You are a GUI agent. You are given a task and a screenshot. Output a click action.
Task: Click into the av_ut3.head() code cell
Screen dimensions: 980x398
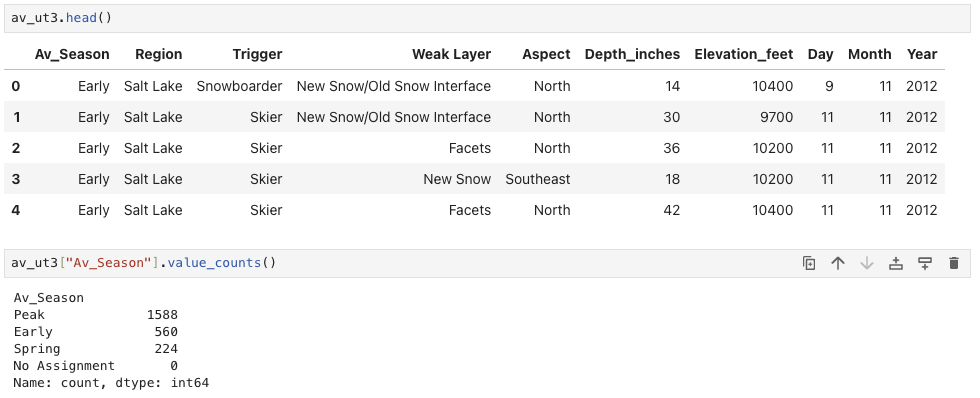pos(488,18)
